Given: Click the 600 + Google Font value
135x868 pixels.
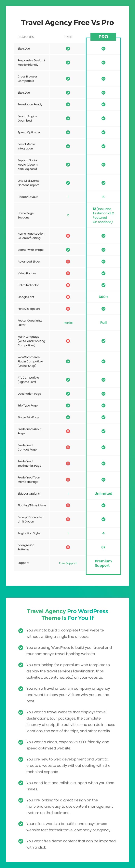Looking at the screenshot, I should (103, 297).
